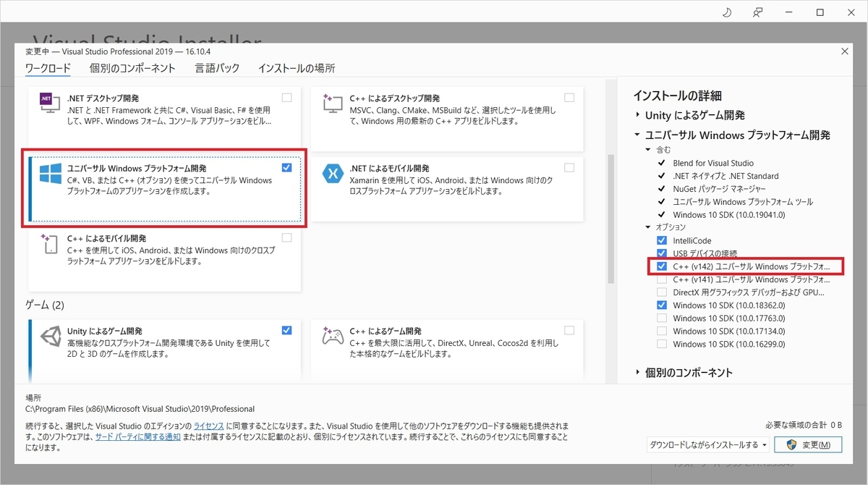
Task: Expand Unity によるゲーム開発 details section
Action: [637, 115]
